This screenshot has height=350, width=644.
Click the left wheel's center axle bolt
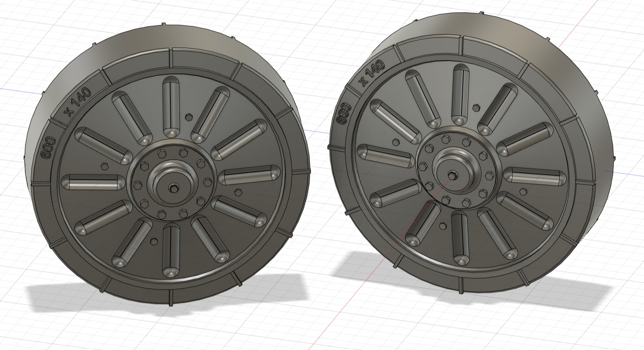tap(174, 187)
